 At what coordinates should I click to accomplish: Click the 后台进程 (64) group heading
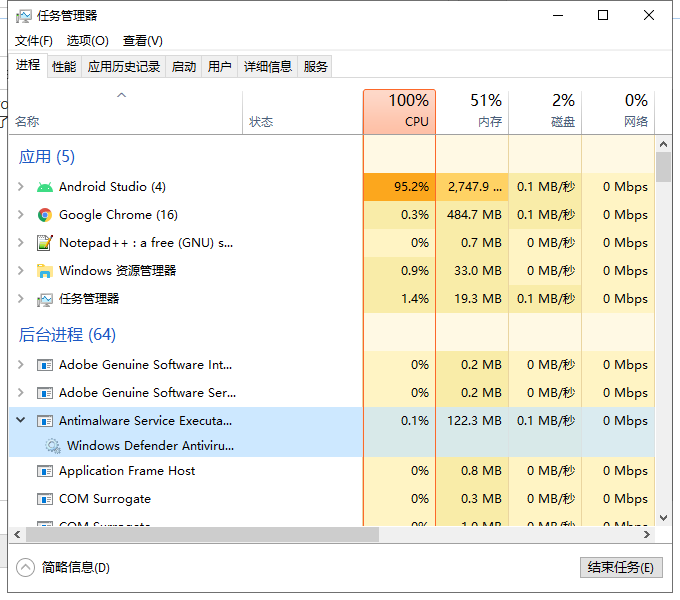point(67,335)
